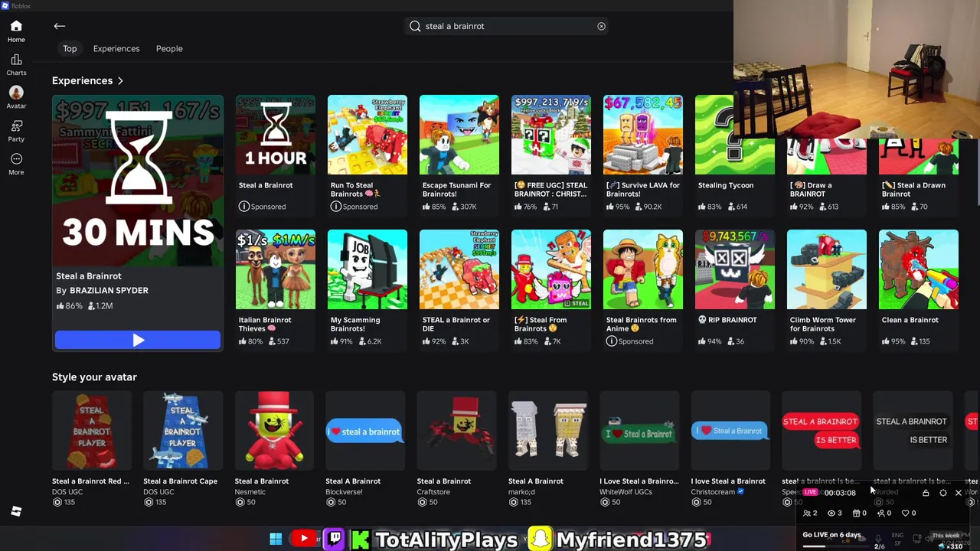The height and width of the screenshot is (551, 980).
Task: Open Steal a Drawn Brainrot game
Action: [919, 157]
